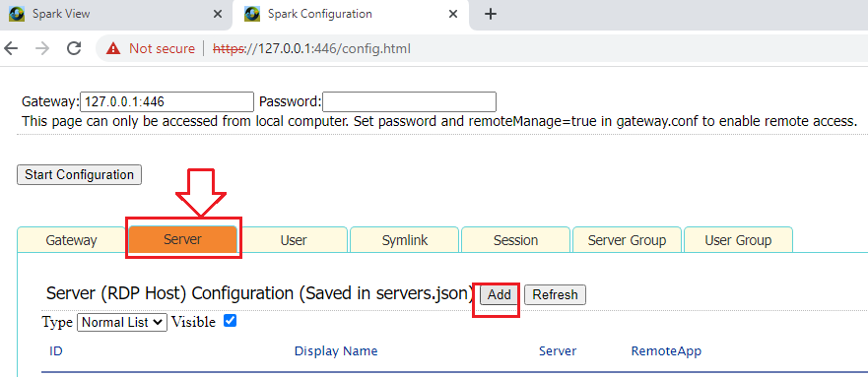Switch to the Spark View browser tab
This screenshot has height=377, width=868.
pos(117,15)
